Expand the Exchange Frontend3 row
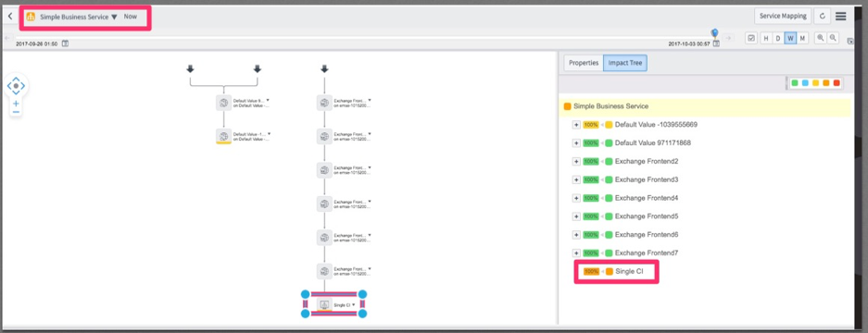Image resolution: width=868 pixels, height=333 pixels. (575, 179)
